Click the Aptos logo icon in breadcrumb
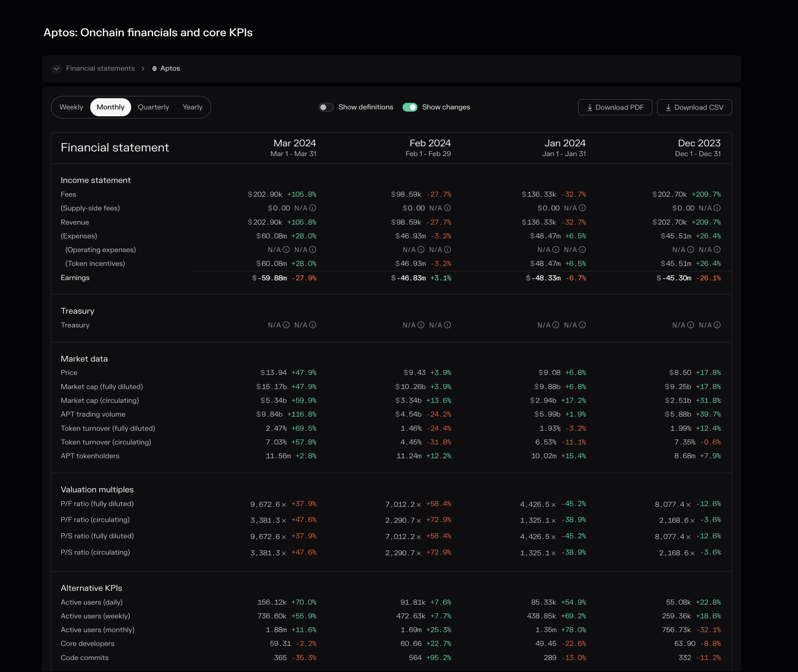The image size is (798, 672). click(154, 68)
